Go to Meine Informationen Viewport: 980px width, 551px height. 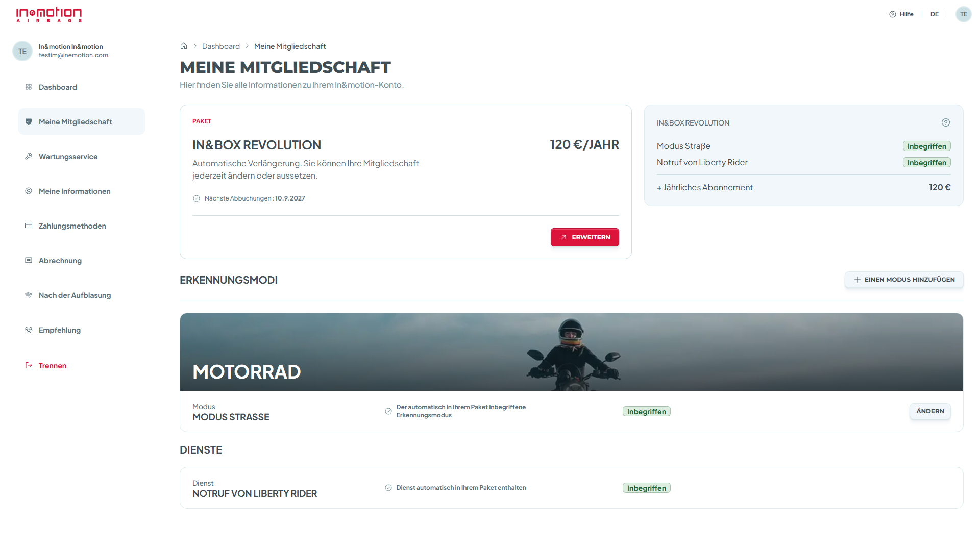tap(82, 191)
